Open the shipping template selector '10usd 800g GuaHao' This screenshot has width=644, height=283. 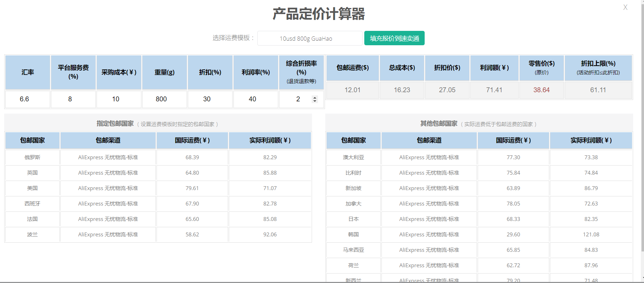[310, 38]
